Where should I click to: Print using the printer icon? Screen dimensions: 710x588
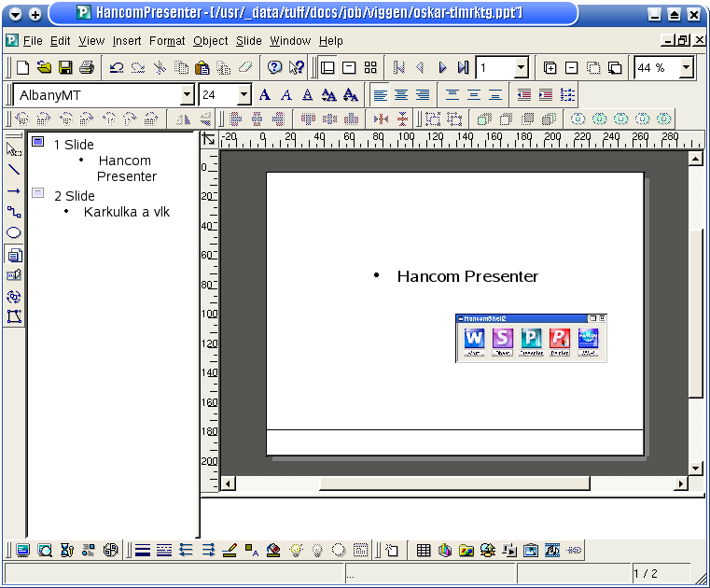[x=87, y=68]
